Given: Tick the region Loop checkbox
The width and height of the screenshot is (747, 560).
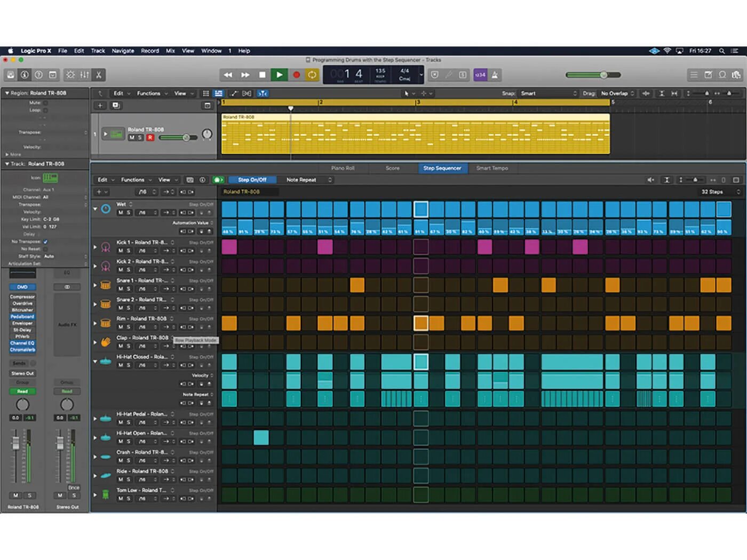Looking at the screenshot, I should [x=45, y=110].
